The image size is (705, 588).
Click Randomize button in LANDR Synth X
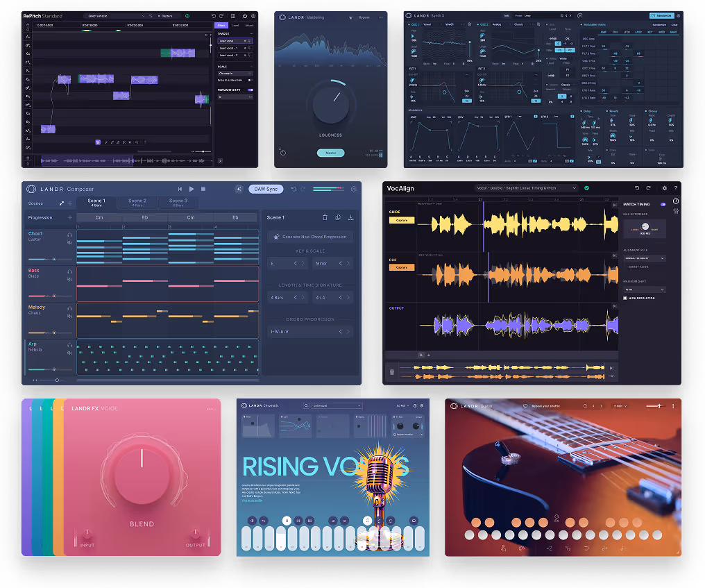pos(661,16)
